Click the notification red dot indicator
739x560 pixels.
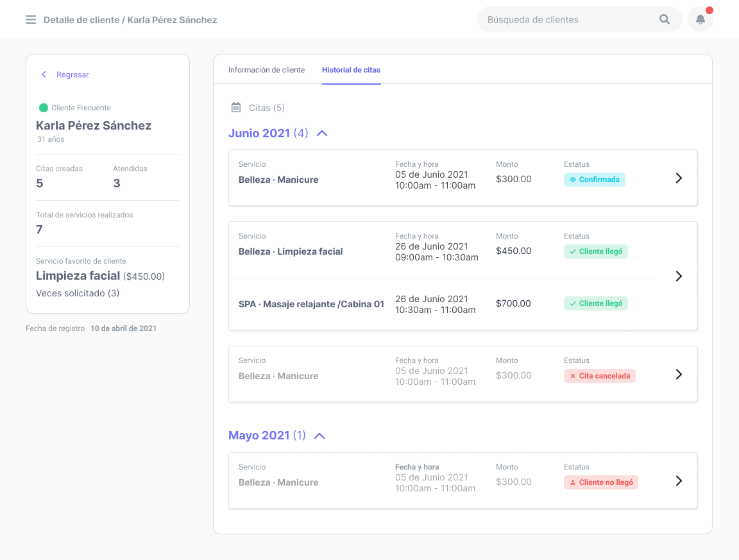709,10
